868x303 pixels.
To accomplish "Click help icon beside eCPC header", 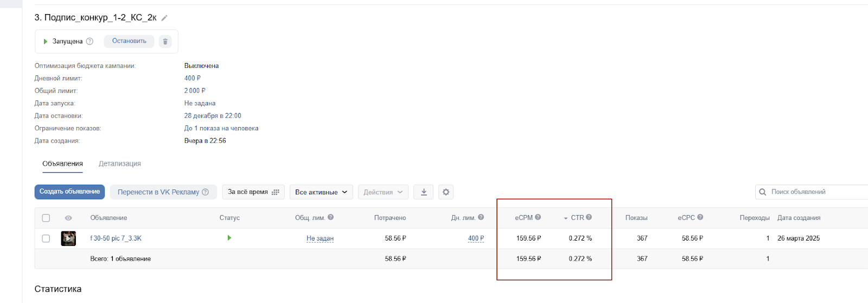I will (700, 217).
